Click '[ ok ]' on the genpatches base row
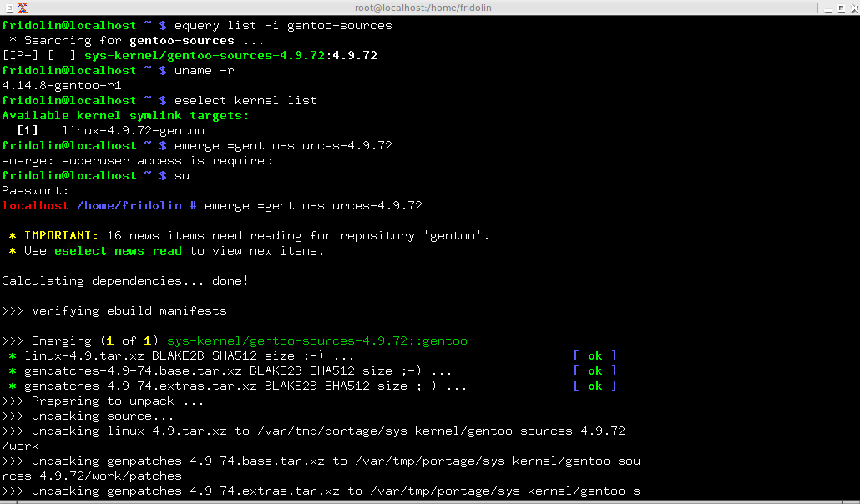Image resolution: width=860 pixels, height=504 pixels. [x=595, y=371]
